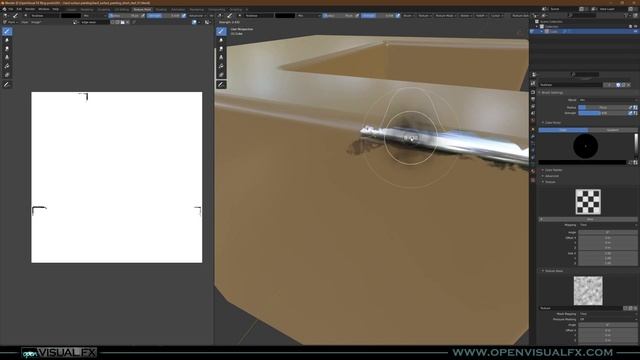Open the Render menu
Image resolution: width=640 pixels, height=360 pixels.
click(30, 9)
